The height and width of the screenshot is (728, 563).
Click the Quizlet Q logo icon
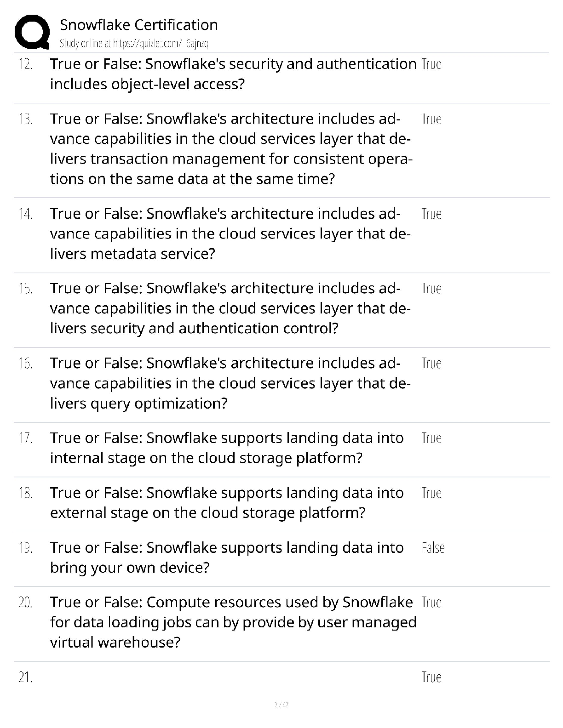32,32
